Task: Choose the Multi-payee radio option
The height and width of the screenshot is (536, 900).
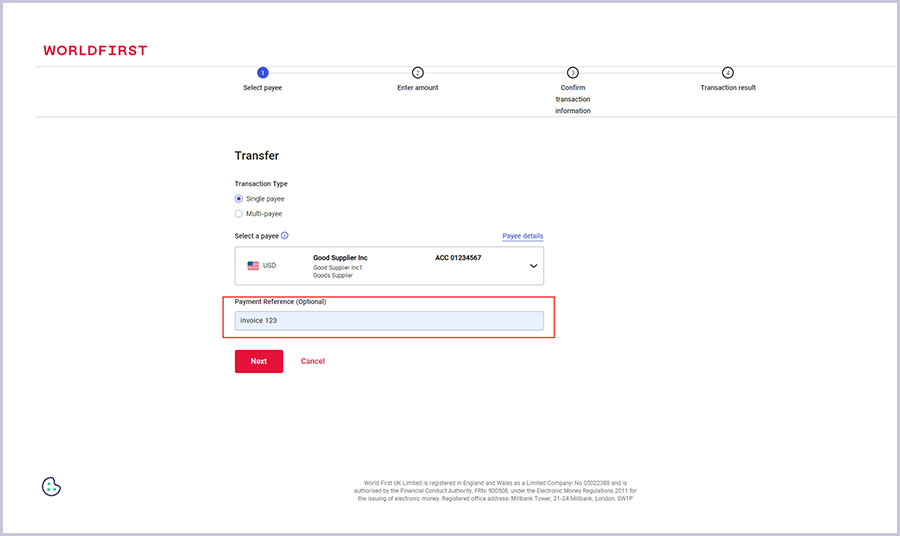Action: 239,213
